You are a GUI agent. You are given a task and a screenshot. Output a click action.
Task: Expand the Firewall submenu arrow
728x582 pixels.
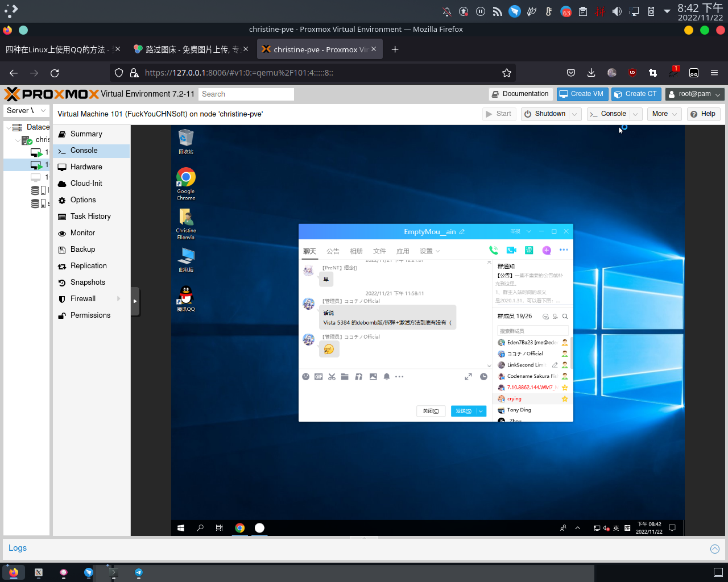[x=119, y=299]
